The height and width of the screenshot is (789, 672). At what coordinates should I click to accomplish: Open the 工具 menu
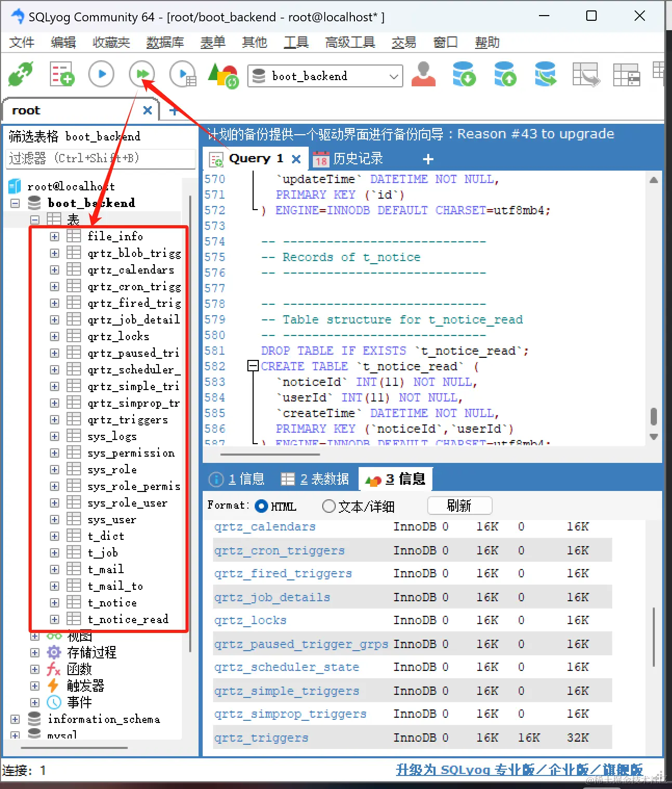pos(296,43)
